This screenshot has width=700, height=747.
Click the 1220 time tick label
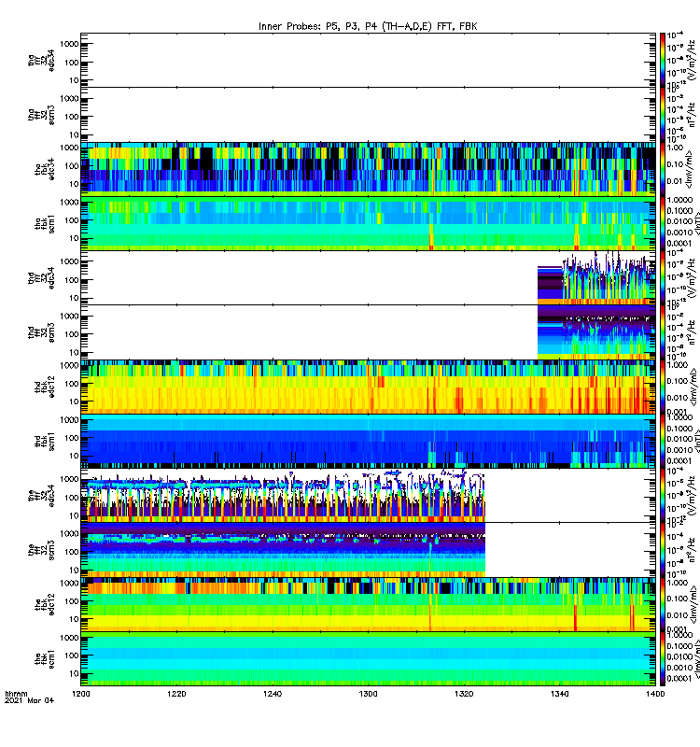pyautogui.click(x=176, y=694)
